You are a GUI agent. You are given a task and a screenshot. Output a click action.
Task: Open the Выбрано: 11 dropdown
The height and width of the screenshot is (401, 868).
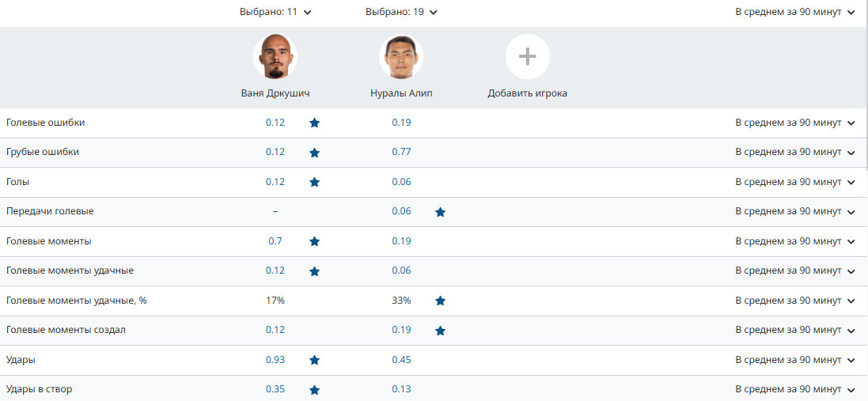(275, 12)
